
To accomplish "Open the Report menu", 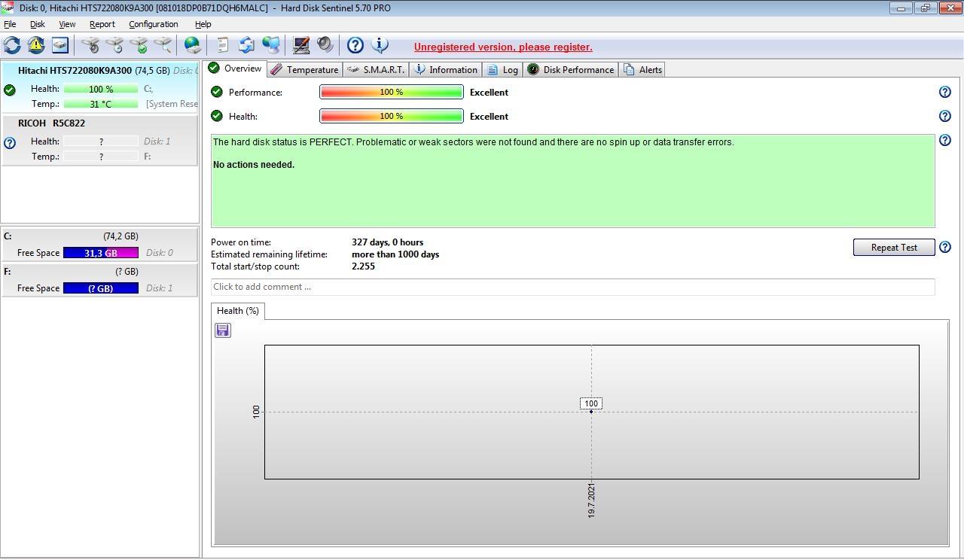I will tap(102, 24).
